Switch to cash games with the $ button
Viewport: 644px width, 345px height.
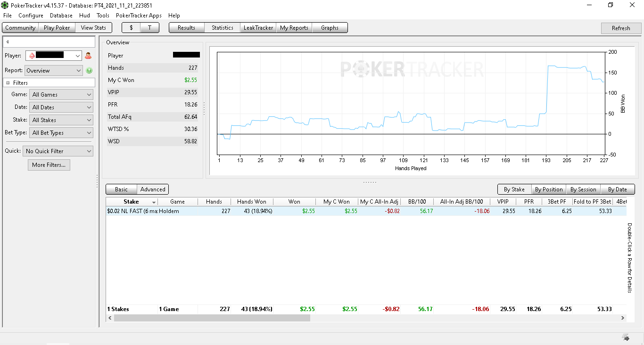(131, 28)
